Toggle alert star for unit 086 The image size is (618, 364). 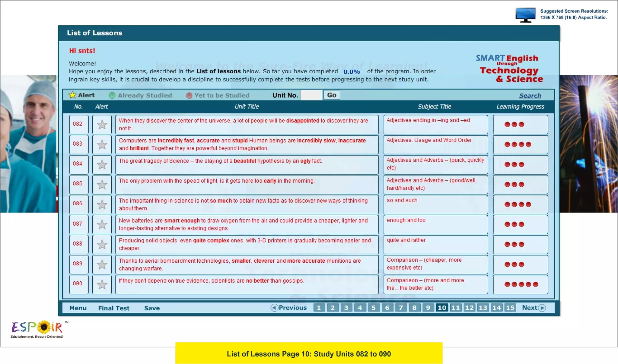[x=102, y=204]
